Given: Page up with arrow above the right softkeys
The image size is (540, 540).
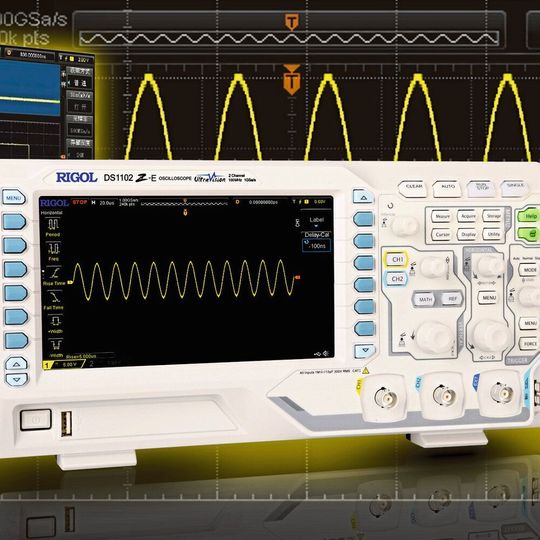Looking at the screenshot, I should click(363, 197).
